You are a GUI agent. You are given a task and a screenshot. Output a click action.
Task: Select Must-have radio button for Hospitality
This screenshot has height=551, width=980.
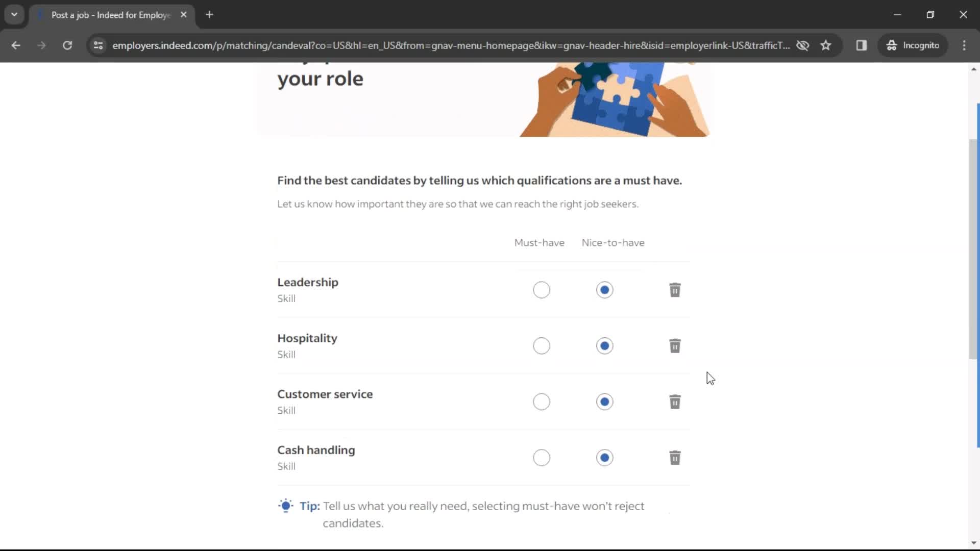point(541,346)
